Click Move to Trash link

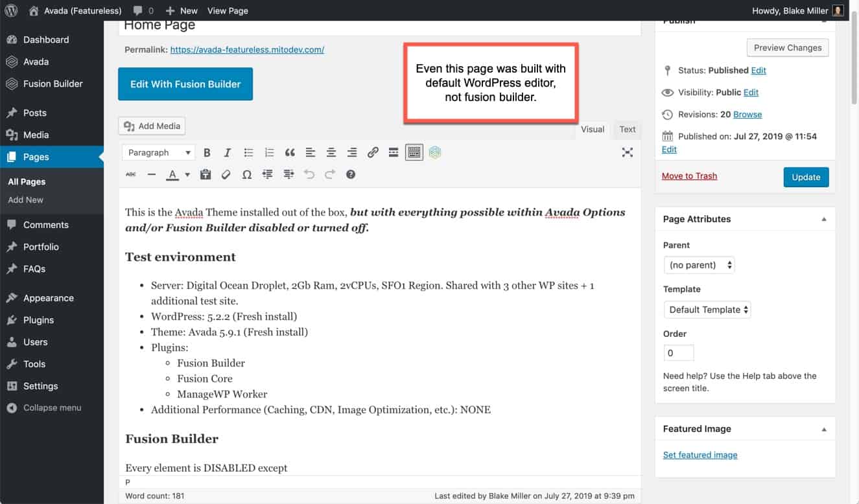689,176
